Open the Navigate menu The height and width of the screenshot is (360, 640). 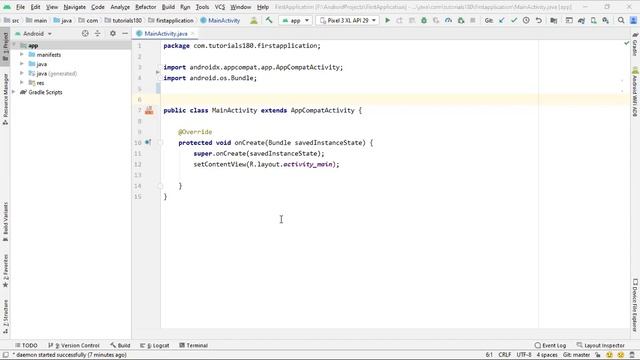tap(75, 7)
